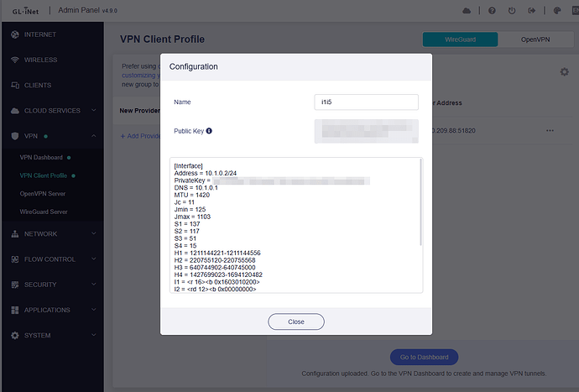Open the settings gear in VPN Client Profile

[564, 71]
